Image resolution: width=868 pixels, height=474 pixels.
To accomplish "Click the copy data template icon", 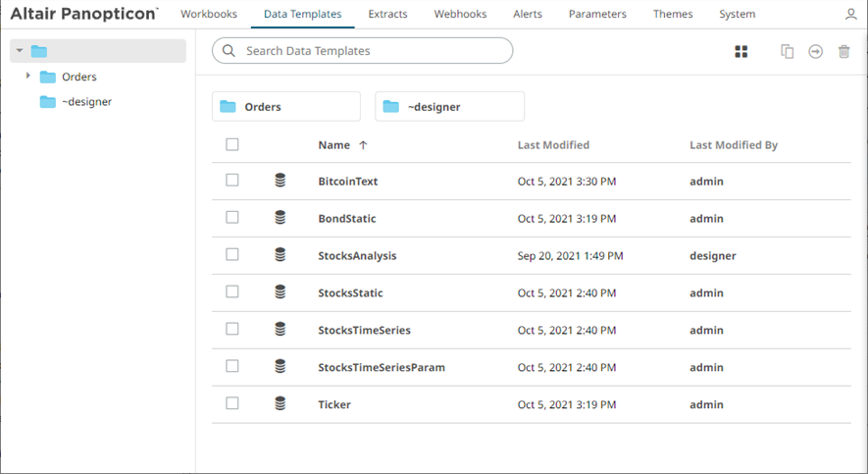I will 787,51.
